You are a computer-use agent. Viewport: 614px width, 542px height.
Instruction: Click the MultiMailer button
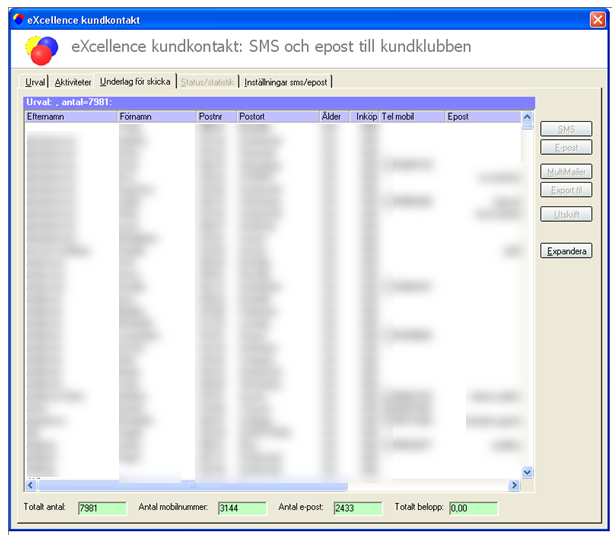pos(566,172)
